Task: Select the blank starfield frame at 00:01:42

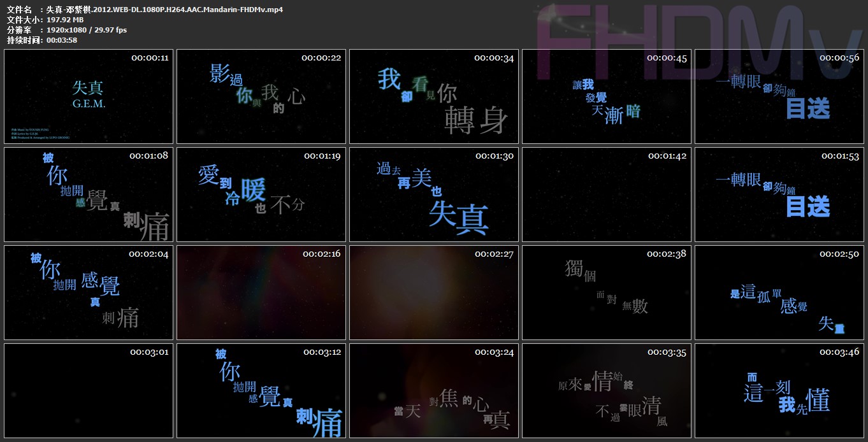Action: [x=607, y=195]
